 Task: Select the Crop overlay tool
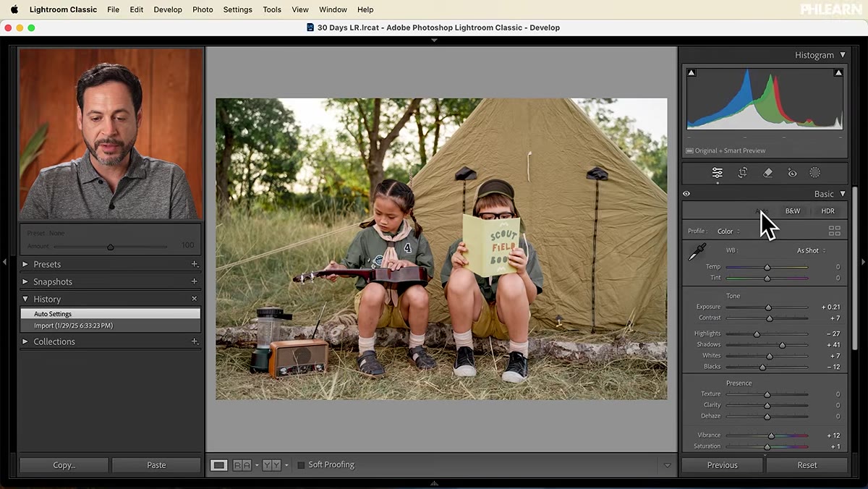[743, 173]
